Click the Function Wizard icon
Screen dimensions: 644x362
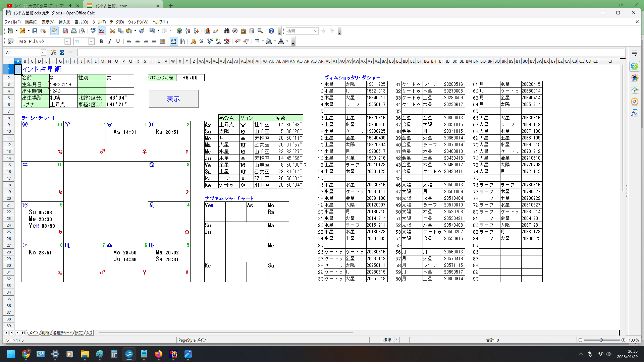tap(53, 53)
